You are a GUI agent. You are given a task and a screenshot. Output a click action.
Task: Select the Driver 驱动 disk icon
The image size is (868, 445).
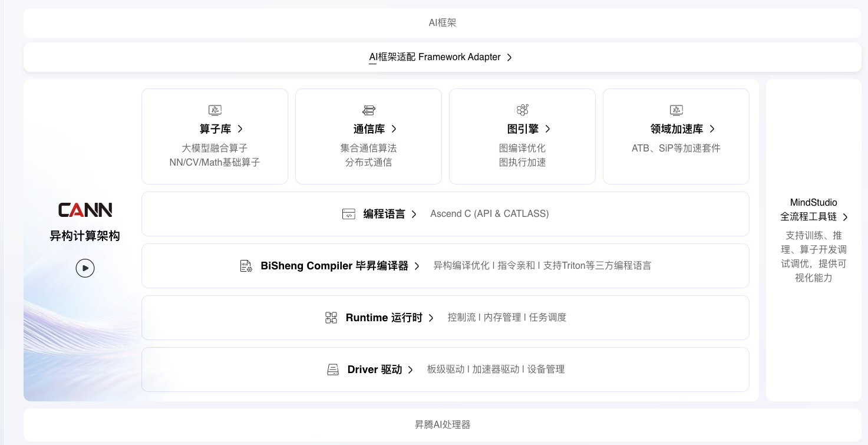(333, 370)
